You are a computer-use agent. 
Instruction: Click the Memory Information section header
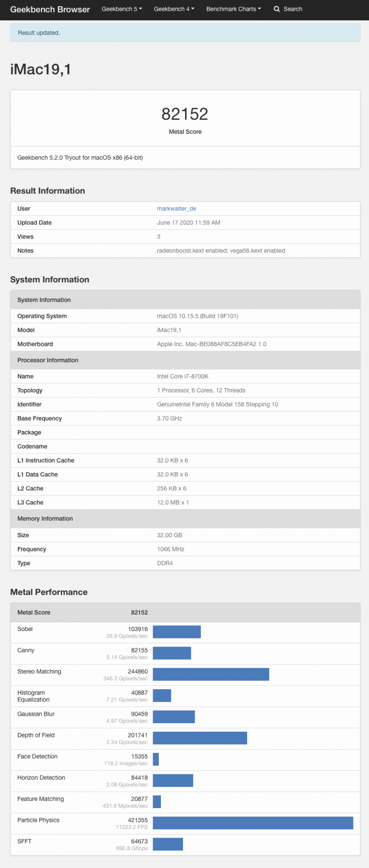point(185,519)
